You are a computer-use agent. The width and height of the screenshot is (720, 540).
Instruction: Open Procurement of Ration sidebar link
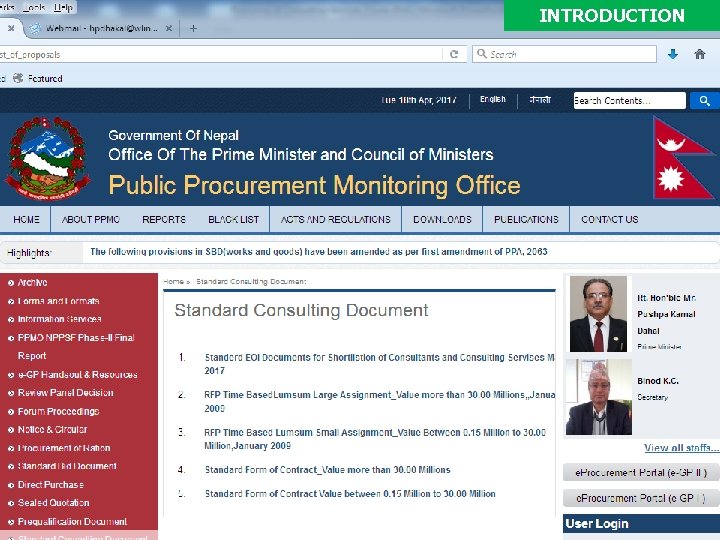tap(64, 448)
